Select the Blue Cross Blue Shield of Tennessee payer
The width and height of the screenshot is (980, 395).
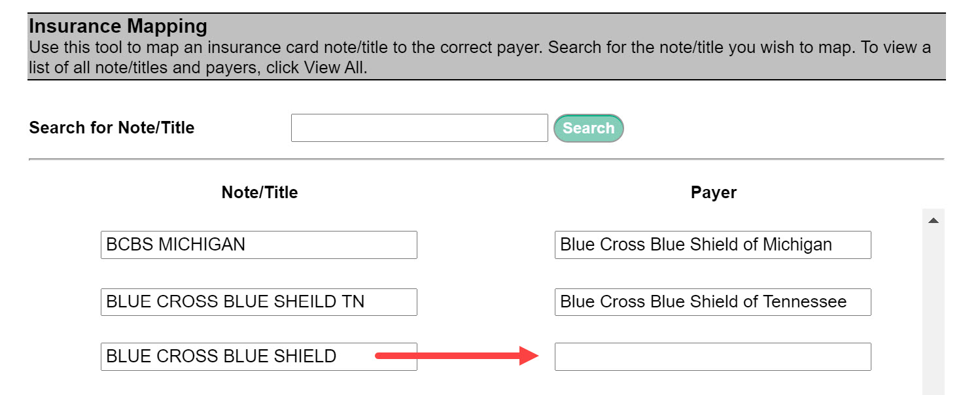click(712, 302)
